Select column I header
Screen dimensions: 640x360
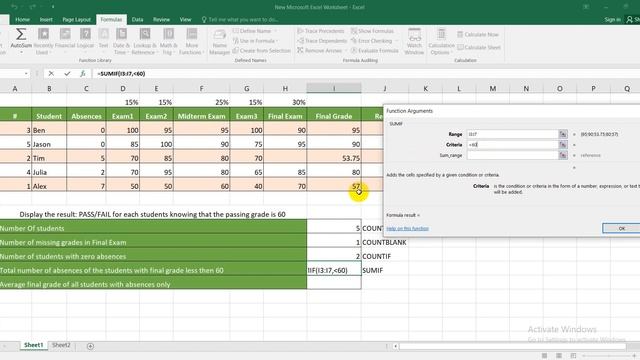pyautogui.click(x=334, y=88)
